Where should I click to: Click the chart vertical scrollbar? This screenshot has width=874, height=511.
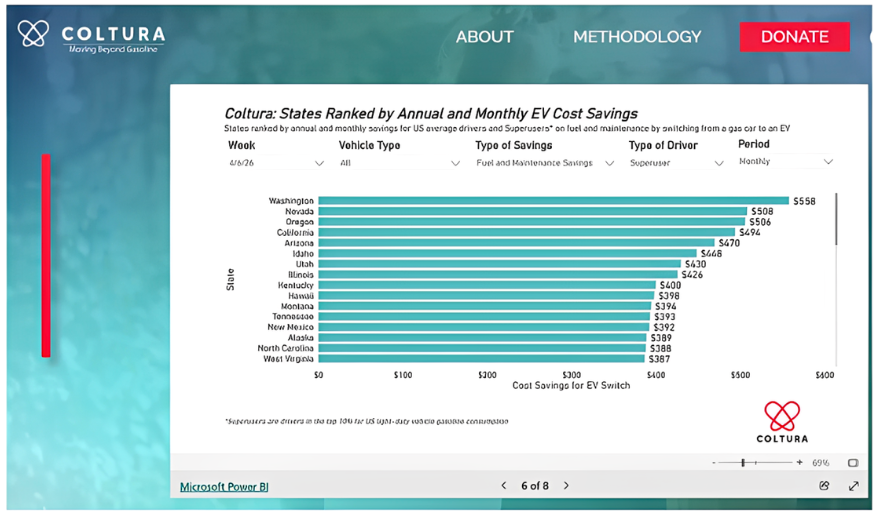tap(836, 218)
